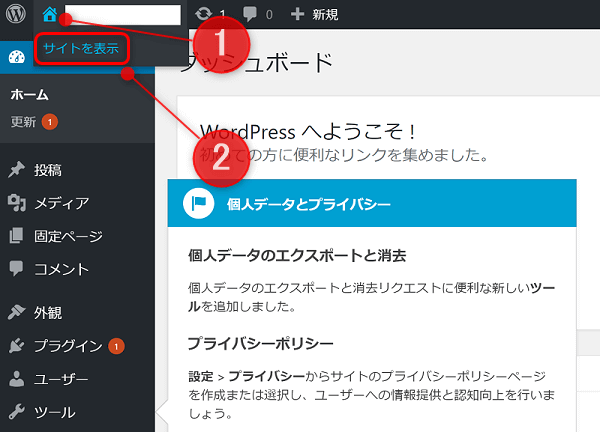Open the メディア menu

click(61, 203)
